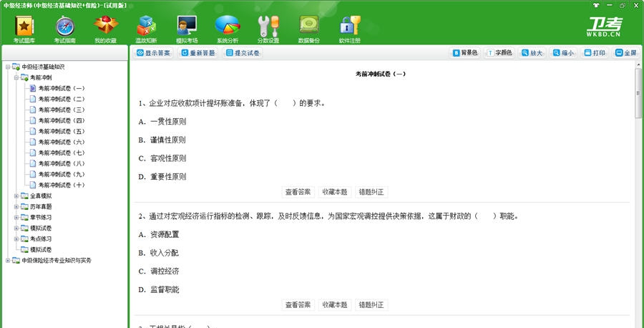Expand the 考点练习 tree node
This screenshot has width=644, height=328.
pyautogui.click(x=16, y=238)
